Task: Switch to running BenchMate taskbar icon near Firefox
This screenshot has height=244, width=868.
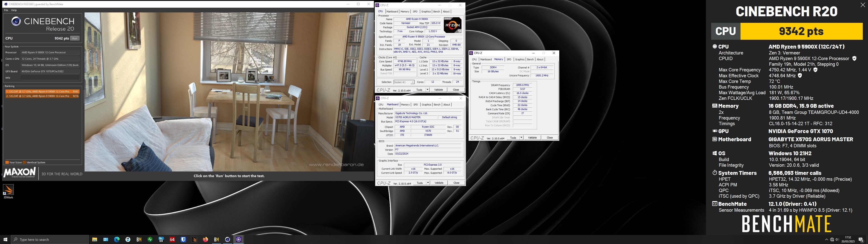Action: click(217, 240)
